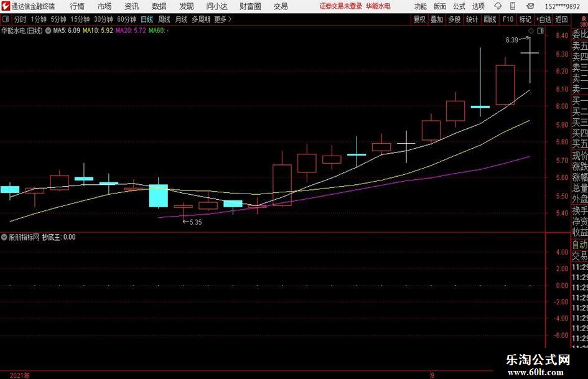Click the MA60 label
Image resolution: width=588 pixels, height=379 pixels.
[158, 30]
